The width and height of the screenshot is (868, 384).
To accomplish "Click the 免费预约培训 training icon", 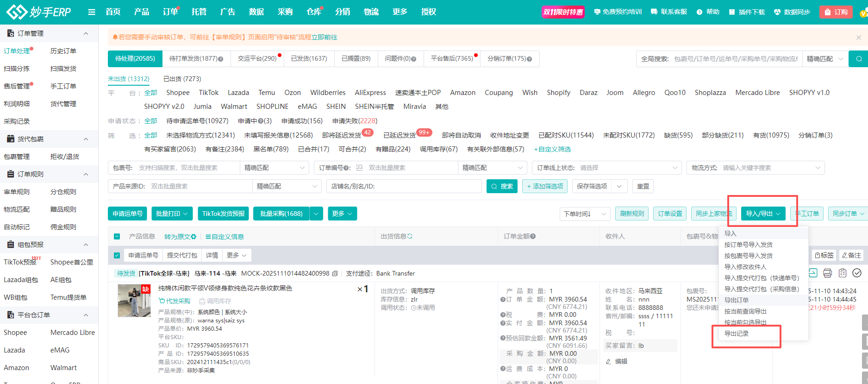I will pos(597,12).
